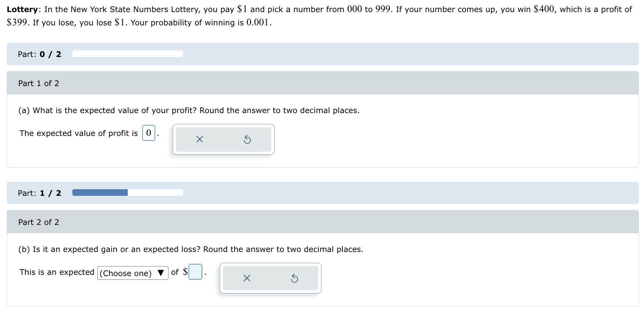Screen dimensions: 644x311
Task: Clear the expected value answer with the X icon
Action: (199, 139)
